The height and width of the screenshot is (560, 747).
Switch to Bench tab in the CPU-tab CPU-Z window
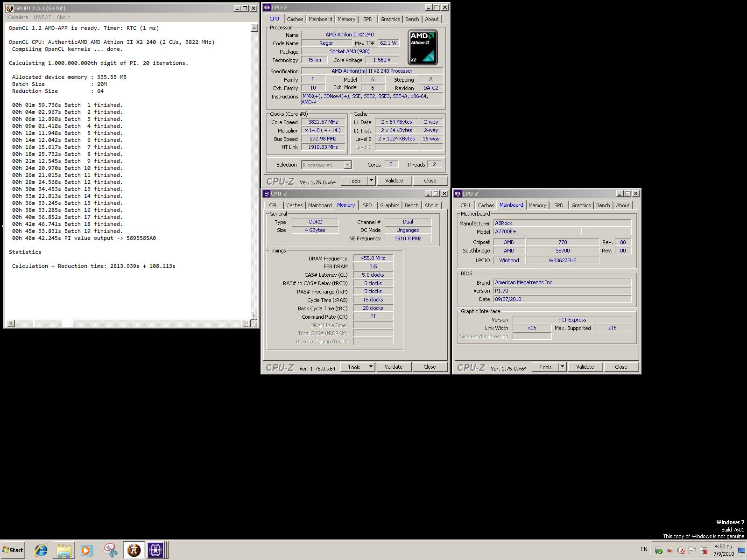tap(412, 19)
